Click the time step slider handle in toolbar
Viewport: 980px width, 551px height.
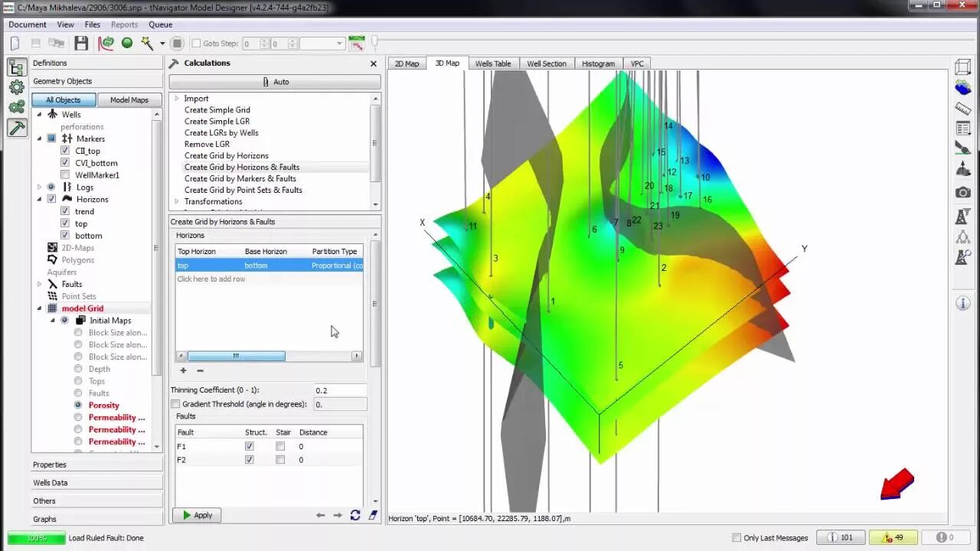pyautogui.click(x=374, y=42)
